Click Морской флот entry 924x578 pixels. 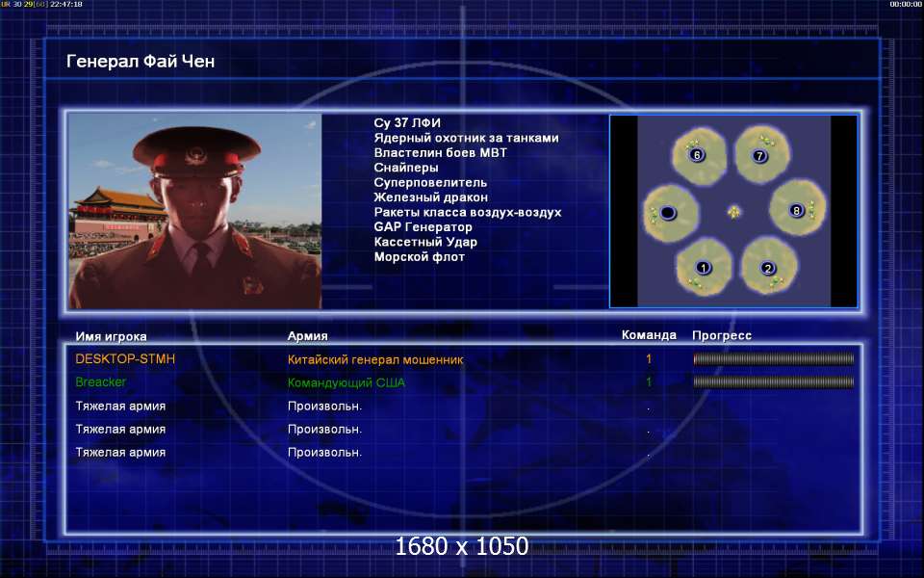(419, 256)
